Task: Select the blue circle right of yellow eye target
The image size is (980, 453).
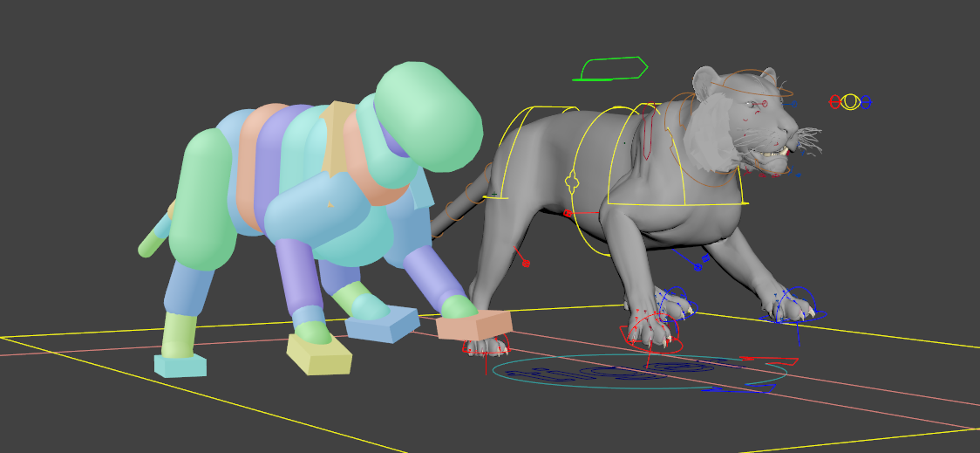Action: [866, 102]
